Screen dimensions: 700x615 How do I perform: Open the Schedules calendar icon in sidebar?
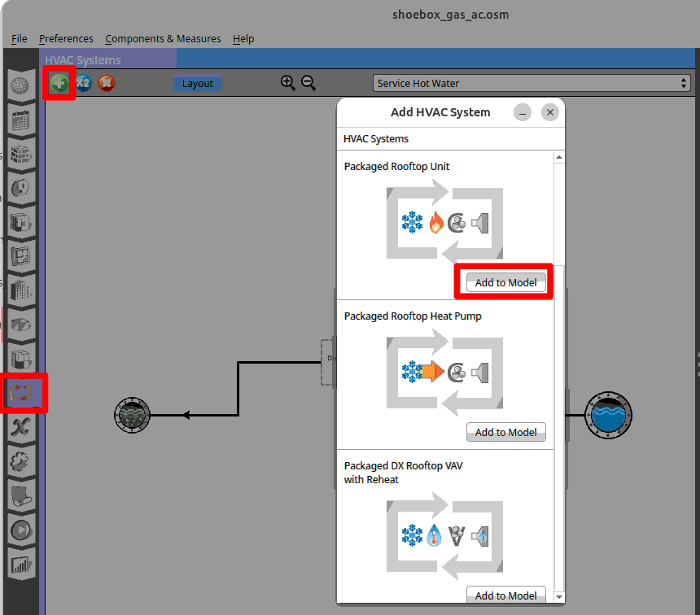click(21, 120)
